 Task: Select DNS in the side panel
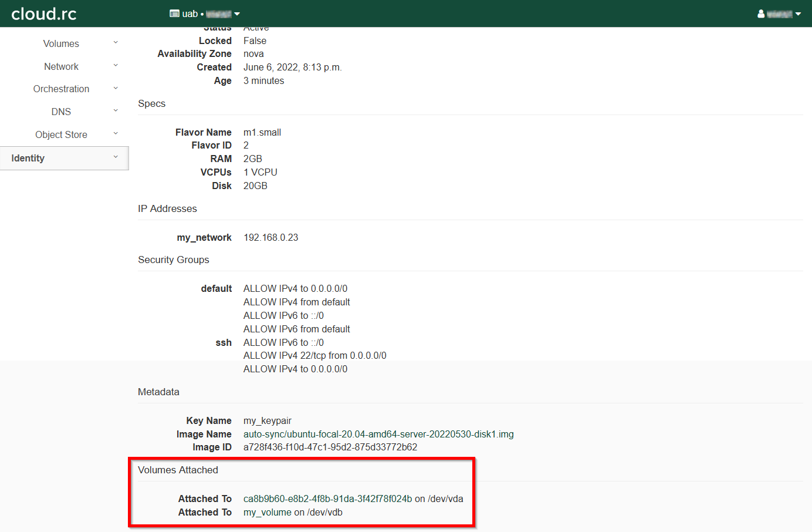tap(61, 112)
